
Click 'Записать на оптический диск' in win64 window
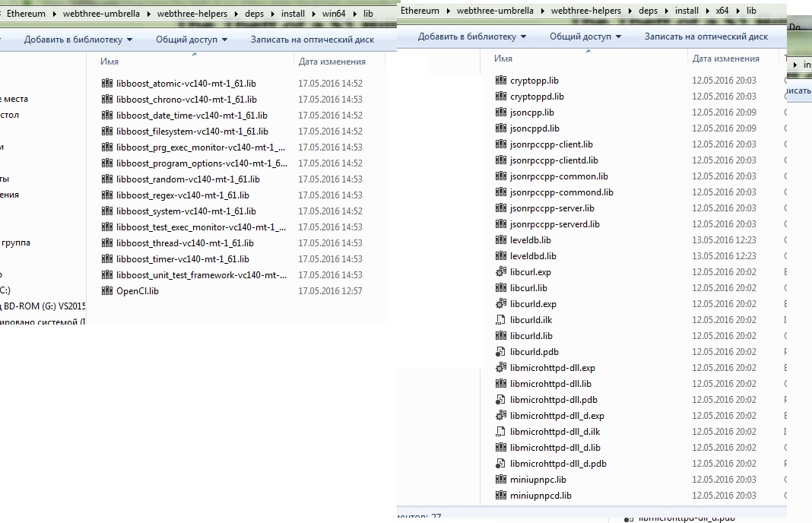coord(312,40)
